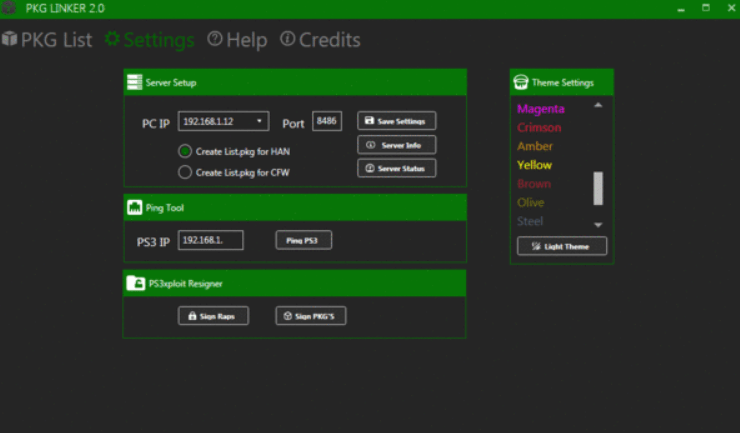Click the PS3xploit Resigner folder icon
Viewport: 740px width, 433px height.
(136, 283)
